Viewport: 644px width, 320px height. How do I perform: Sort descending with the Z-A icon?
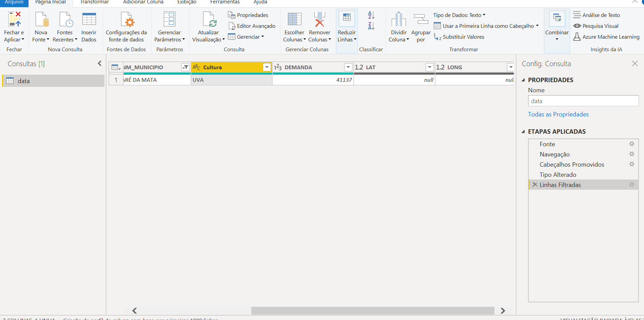pos(371,26)
